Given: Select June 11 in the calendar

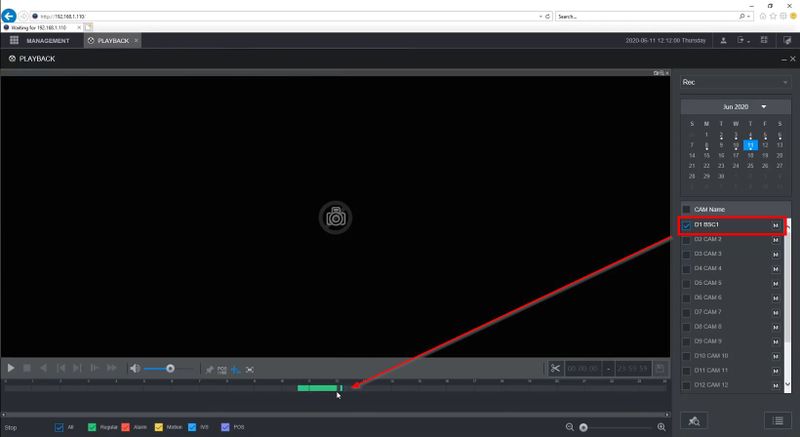Looking at the screenshot, I should [751, 145].
